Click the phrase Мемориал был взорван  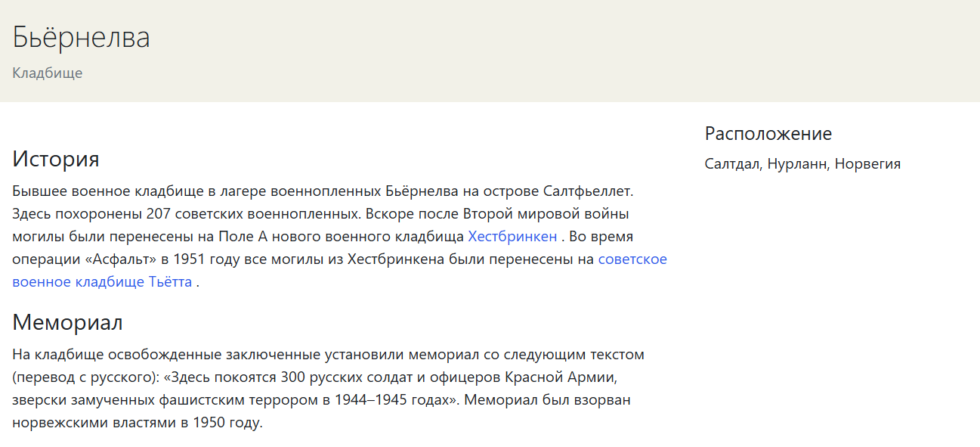[548, 399]
